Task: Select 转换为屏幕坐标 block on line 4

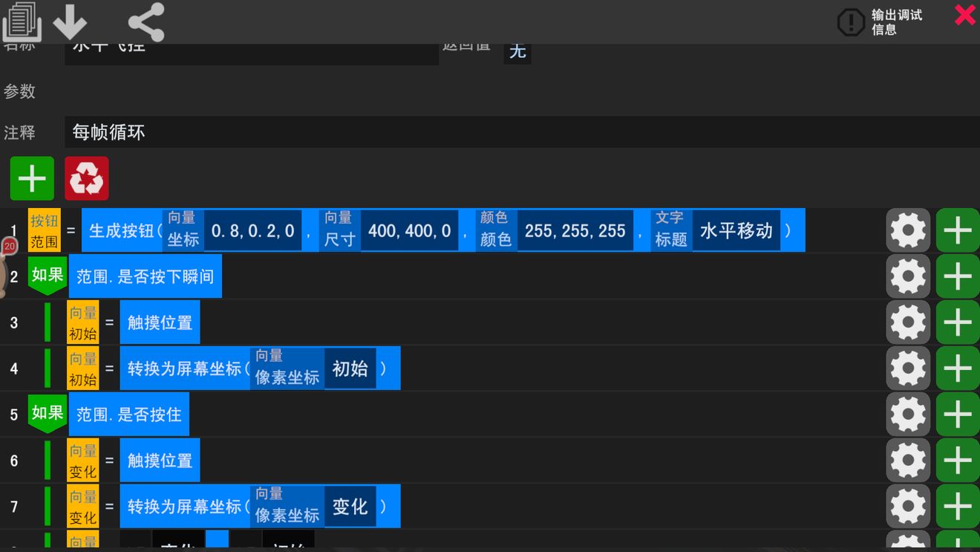Action: point(185,368)
